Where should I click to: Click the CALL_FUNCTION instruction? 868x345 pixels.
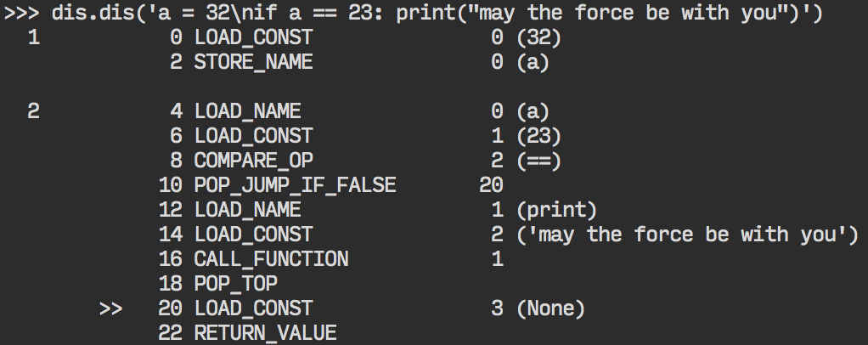click(x=271, y=258)
